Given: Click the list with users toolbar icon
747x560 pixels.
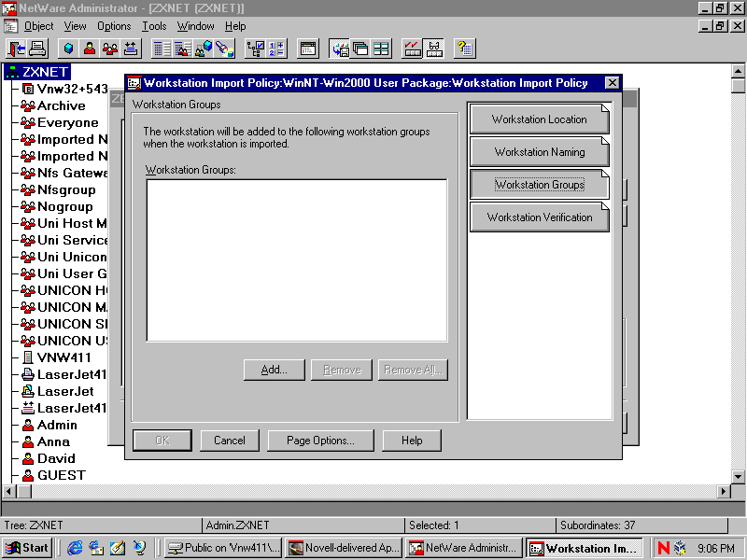Looking at the screenshot, I should (x=182, y=49).
